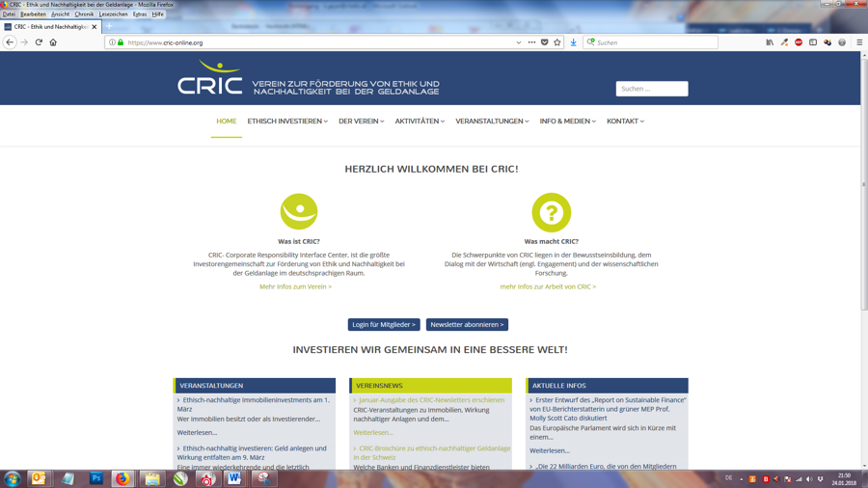Viewport: 868px width, 488px height.
Task: Click the page vertical scrollbar thumb
Action: click(x=864, y=182)
